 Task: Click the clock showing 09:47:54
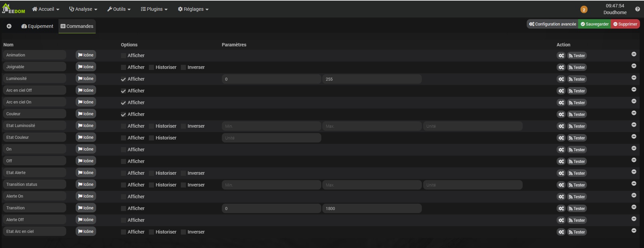(x=615, y=6)
